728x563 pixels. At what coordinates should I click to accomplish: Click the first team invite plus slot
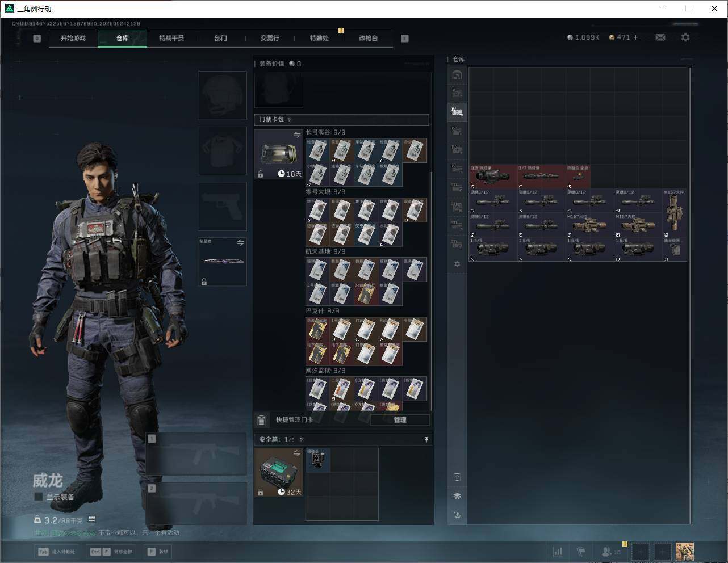(641, 552)
